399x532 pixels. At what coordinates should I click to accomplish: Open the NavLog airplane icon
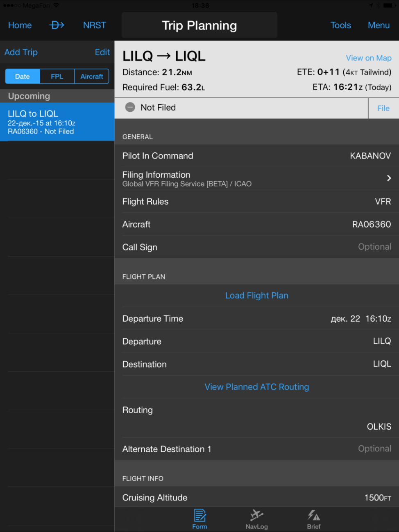tap(257, 516)
